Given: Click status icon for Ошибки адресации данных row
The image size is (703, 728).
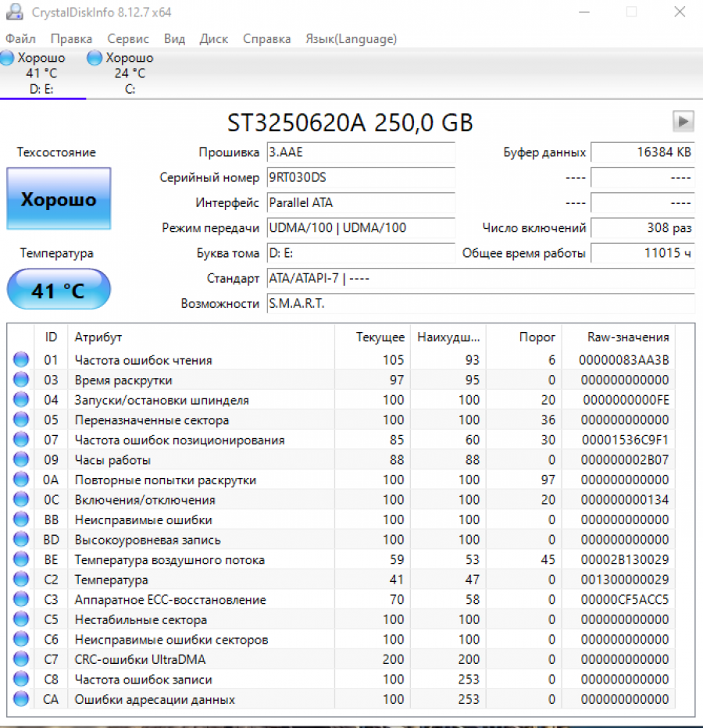Looking at the screenshot, I should pyautogui.click(x=21, y=699).
